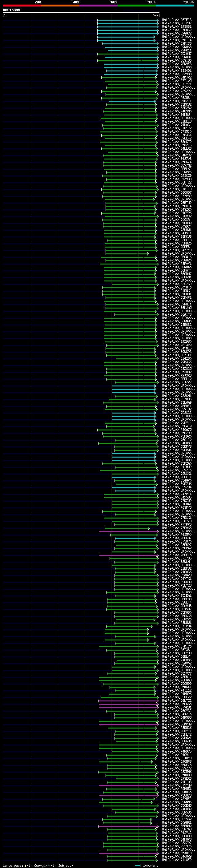This screenshot has width=197, height=868.
Task: Click the purple alignment bar for UniRef100_B5ENN0
Action: coord(128,826)
